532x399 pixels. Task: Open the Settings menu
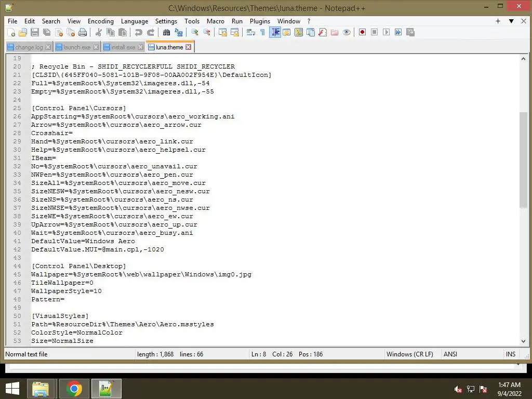point(166,21)
